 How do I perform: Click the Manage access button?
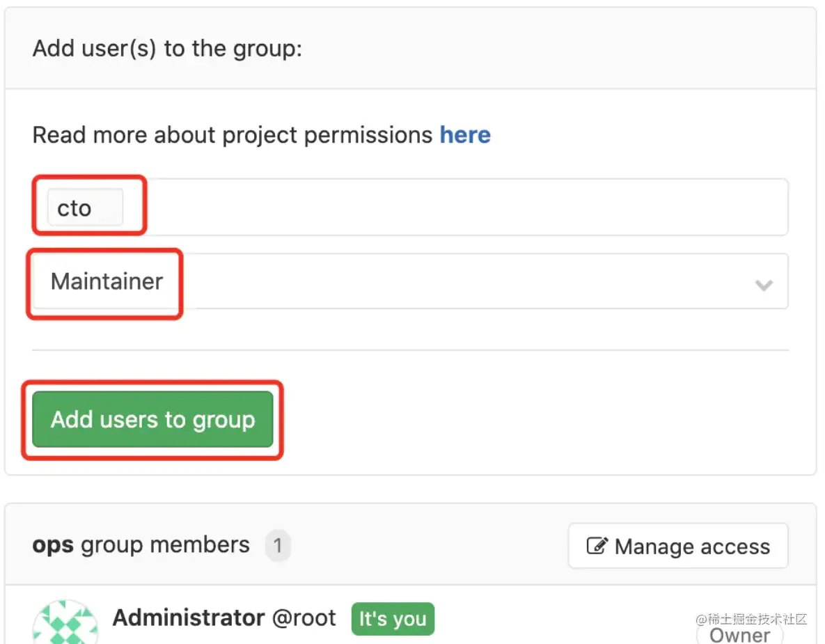tap(678, 547)
